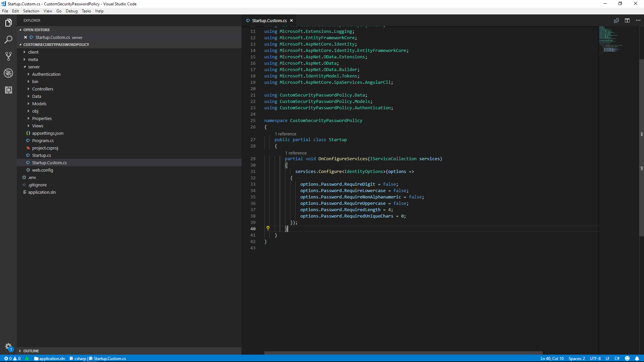Viewport: 644px width, 362px height.
Task: Open the feedback smiley in status bar
Action: (627, 358)
